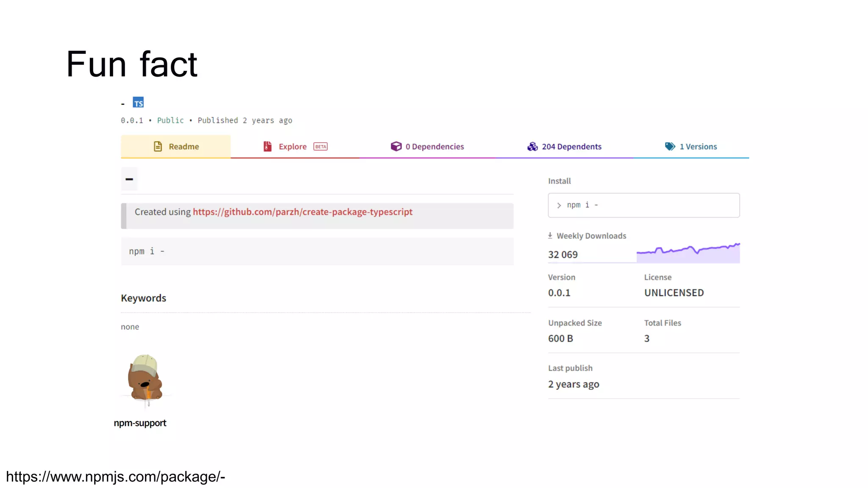Open the npm-support maintainer link
The height and width of the screenshot is (488, 868).
(x=140, y=423)
